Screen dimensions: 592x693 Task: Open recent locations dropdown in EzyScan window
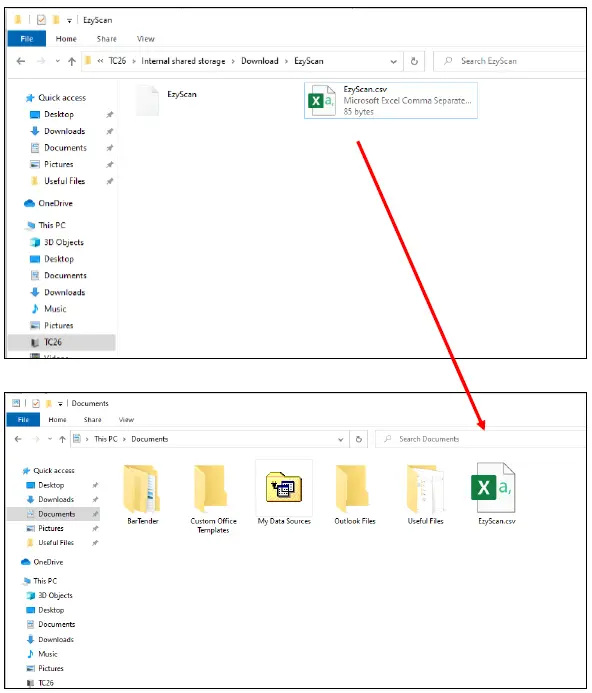(57, 61)
